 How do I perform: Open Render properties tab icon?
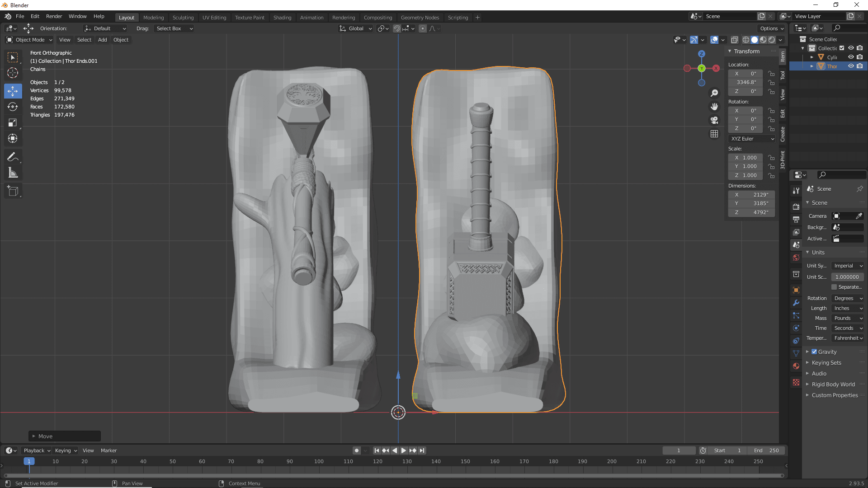pyautogui.click(x=796, y=206)
